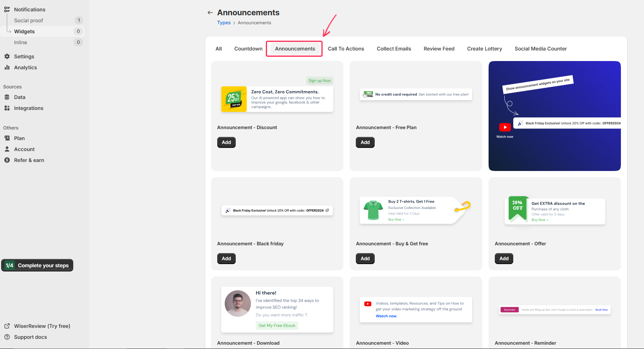Click the Social proof count badge 1
The width and height of the screenshot is (644, 349).
(x=79, y=20)
